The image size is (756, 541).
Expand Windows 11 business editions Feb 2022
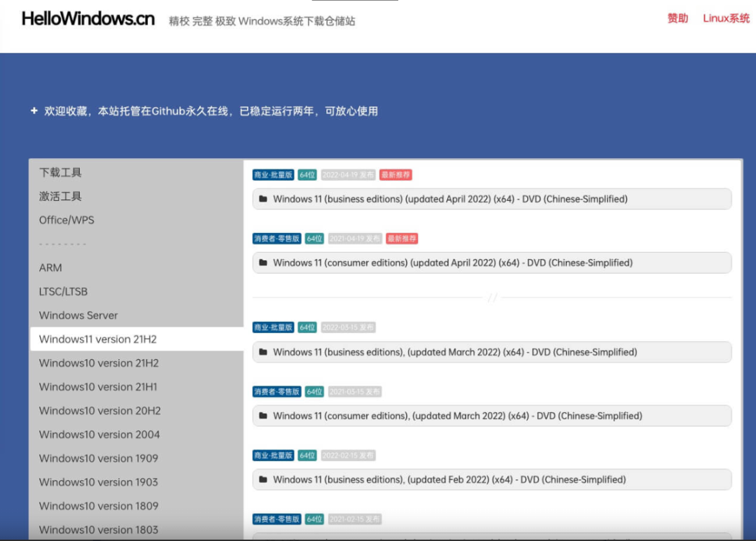pyautogui.click(x=492, y=480)
